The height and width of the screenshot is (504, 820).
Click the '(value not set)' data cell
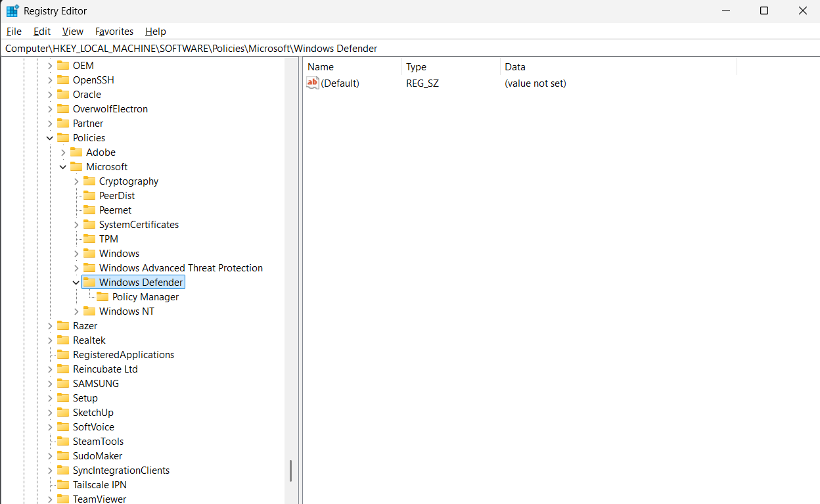[535, 83]
